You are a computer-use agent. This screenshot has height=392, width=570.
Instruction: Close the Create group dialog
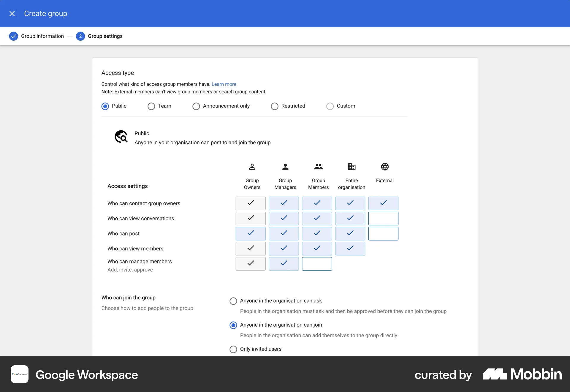[12, 14]
